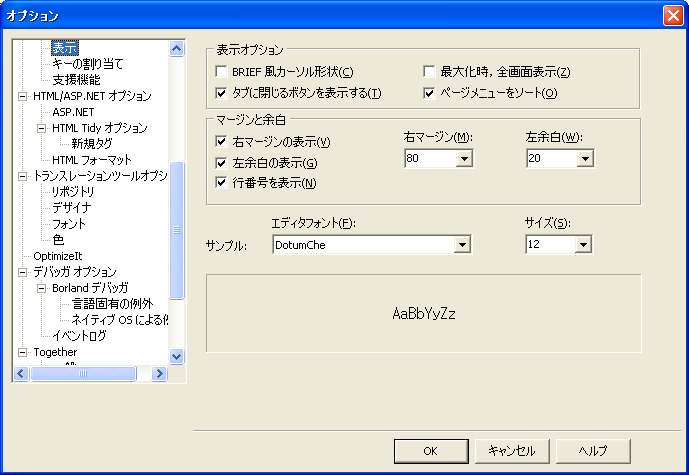Screen dimensions: 689x475
Task: Click the エディタフォント field showing DotumChe
Action: pyautogui.click(x=363, y=245)
